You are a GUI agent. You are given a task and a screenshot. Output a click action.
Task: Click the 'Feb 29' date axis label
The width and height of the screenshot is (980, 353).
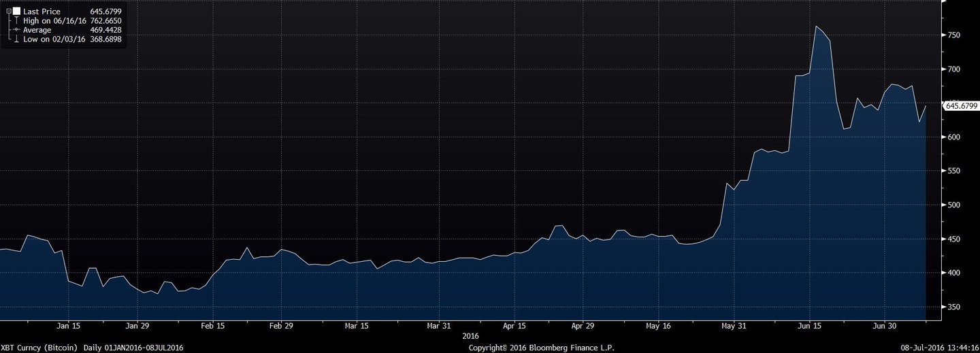(x=281, y=326)
